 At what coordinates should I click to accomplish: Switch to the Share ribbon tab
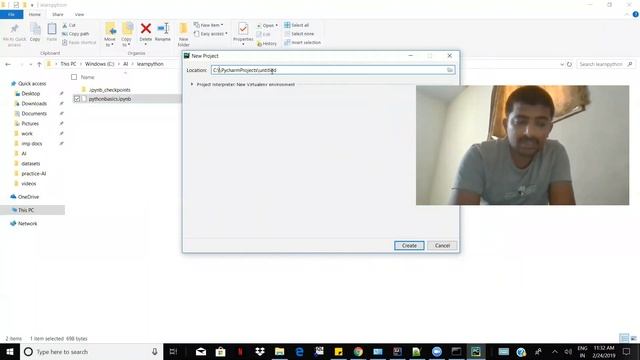(x=58, y=14)
